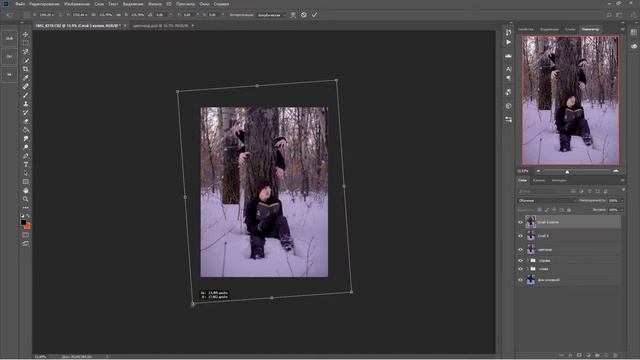Hide the lower layer group
Viewport: 640px width, 360px height.
point(520,269)
